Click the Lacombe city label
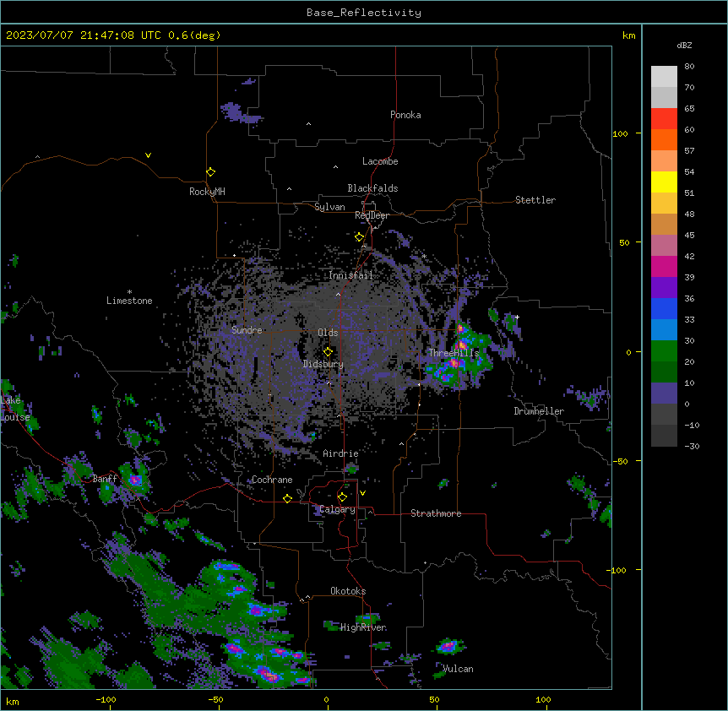Viewport: 728px width, 711px height. 380,161
